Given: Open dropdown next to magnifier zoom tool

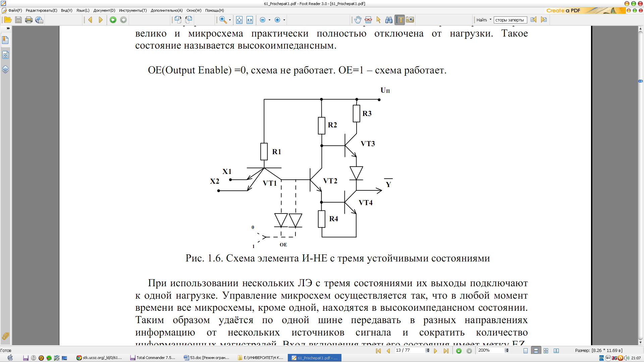Looking at the screenshot, I should coord(230,20).
